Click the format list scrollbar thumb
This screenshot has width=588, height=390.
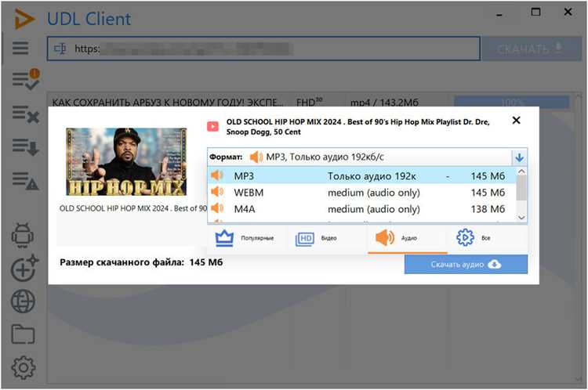[x=521, y=188]
